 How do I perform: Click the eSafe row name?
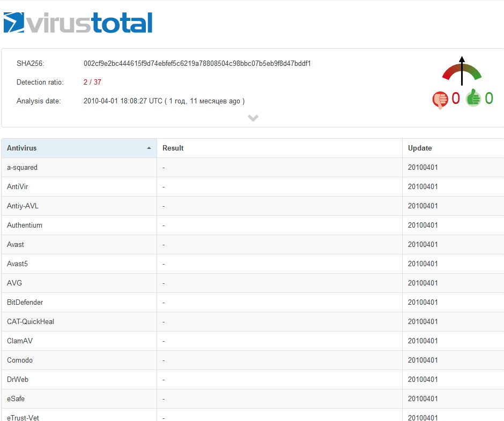coord(16,399)
